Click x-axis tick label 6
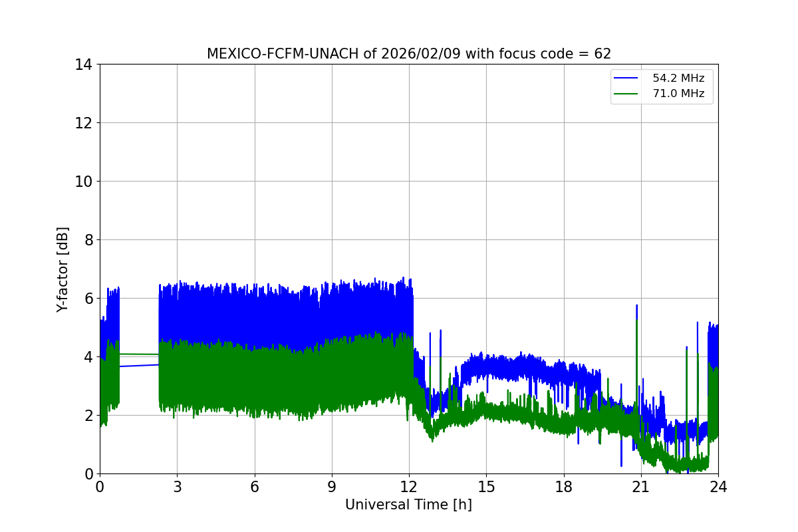 [255, 487]
